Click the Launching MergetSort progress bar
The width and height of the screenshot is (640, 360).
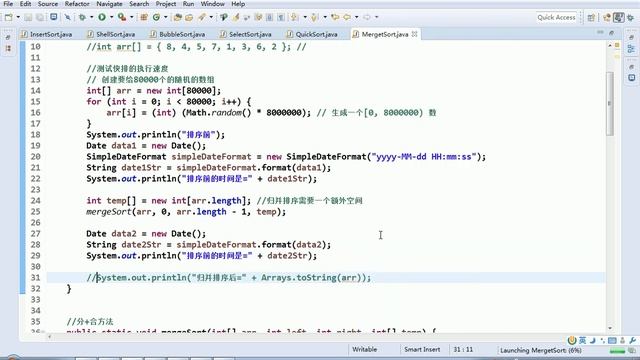click(x=618, y=351)
